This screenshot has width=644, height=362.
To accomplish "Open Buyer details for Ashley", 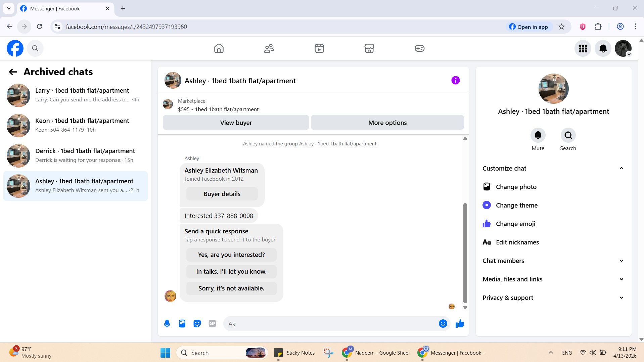I will point(222,194).
